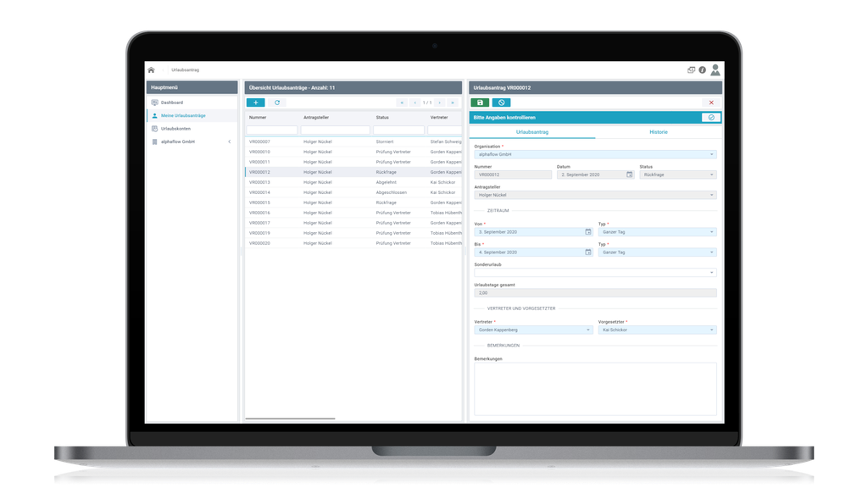Select row VR000013
The width and height of the screenshot is (868, 499).
[353, 182]
